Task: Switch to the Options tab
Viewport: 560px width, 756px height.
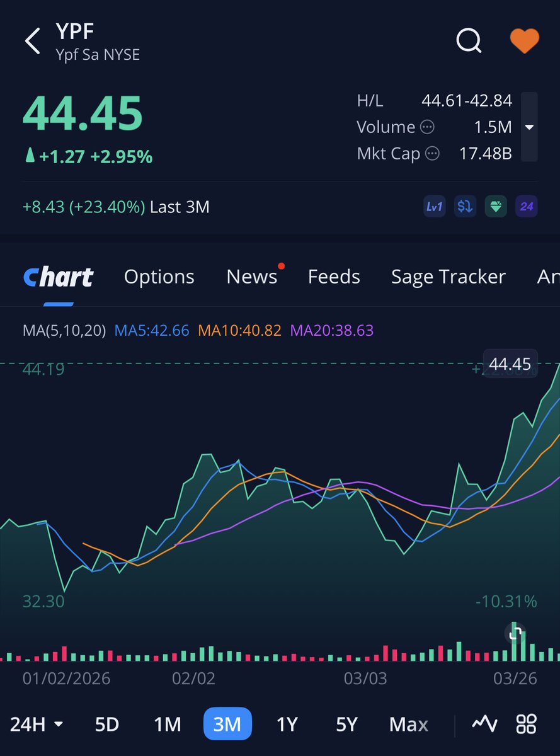Action: click(159, 277)
